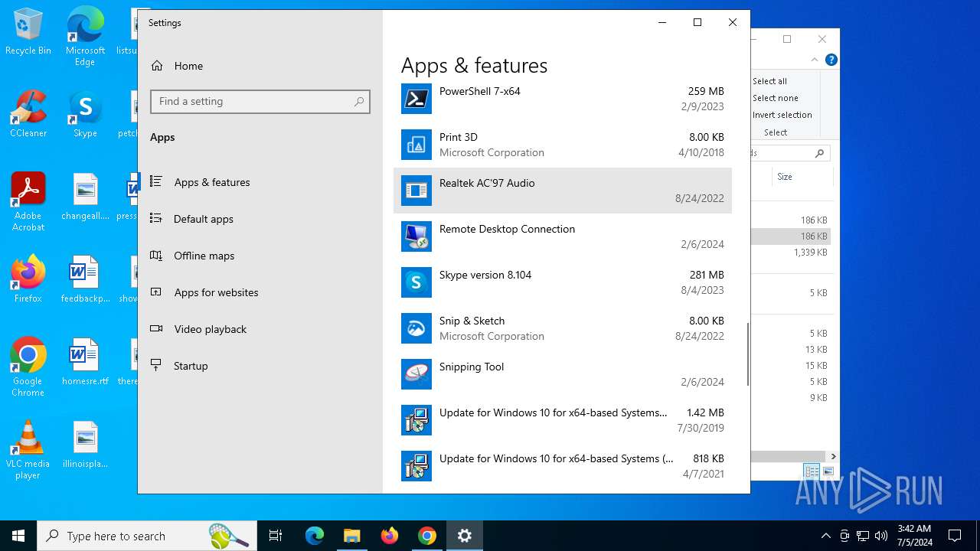Click the Remote Desktop Connection icon
Viewport: 980px width, 551px height.
[x=416, y=236]
